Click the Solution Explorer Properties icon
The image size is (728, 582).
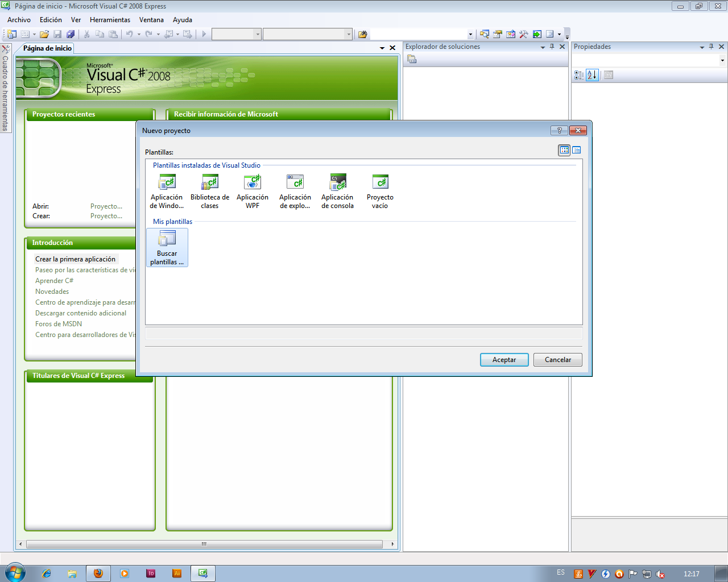point(412,59)
